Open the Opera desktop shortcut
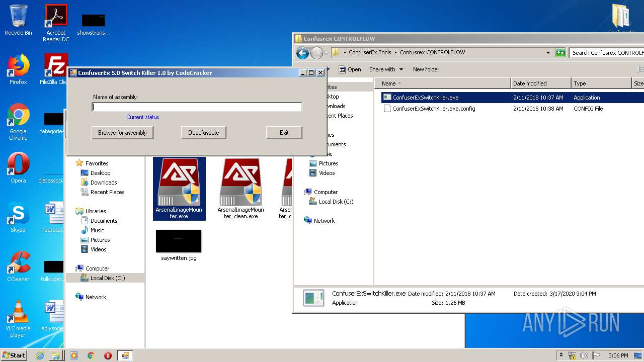This screenshot has height=362, width=644. (18, 168)
